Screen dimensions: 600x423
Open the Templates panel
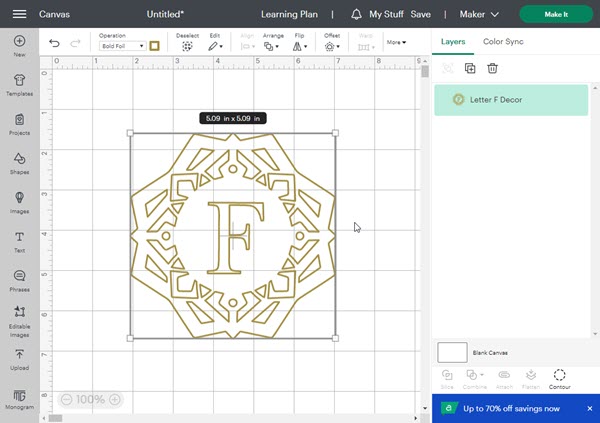click(19, 83)
